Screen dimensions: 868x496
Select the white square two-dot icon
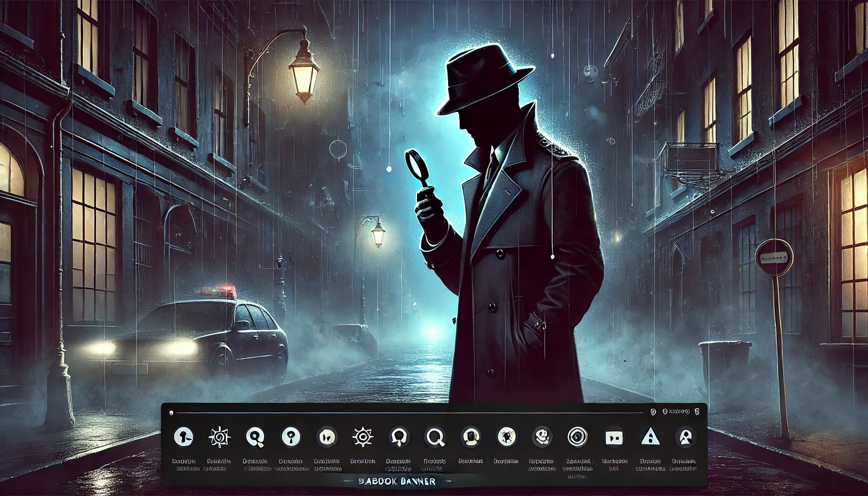click(x=613, y=438)
